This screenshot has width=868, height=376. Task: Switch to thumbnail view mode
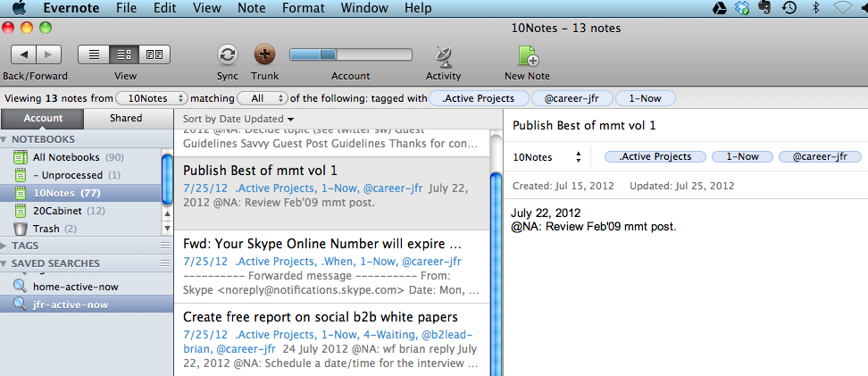coord(154,54)
